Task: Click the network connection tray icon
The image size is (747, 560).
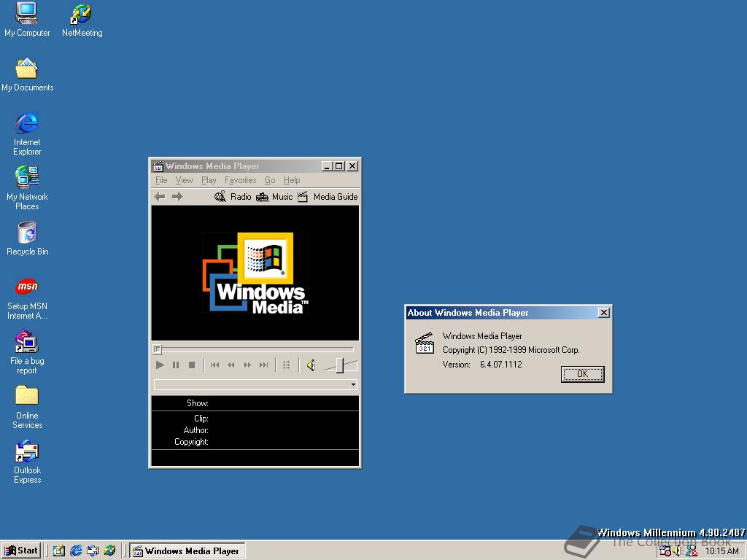Action: point(691,551)
